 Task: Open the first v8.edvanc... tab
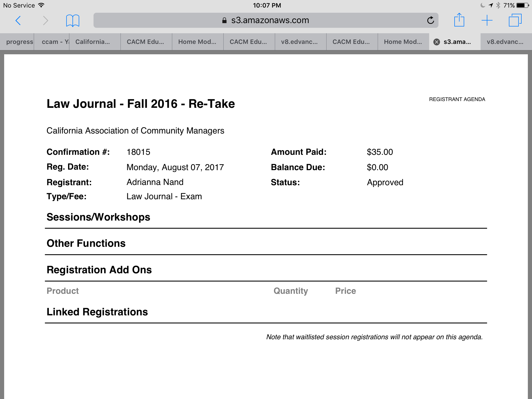[x=300, y=42]
